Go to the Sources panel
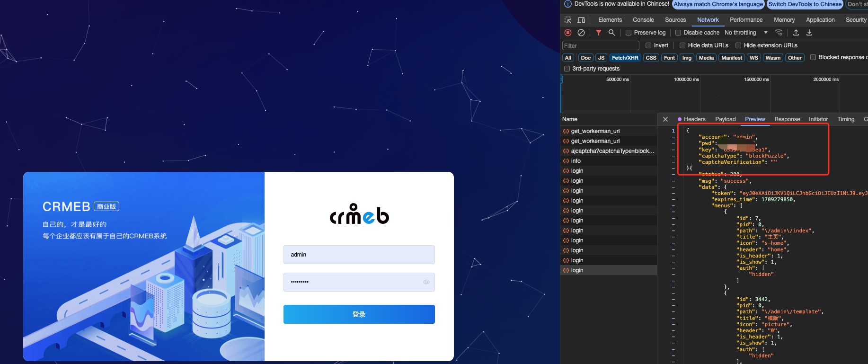The height and width of the screenshot is (364, 868). pos(675,20)
